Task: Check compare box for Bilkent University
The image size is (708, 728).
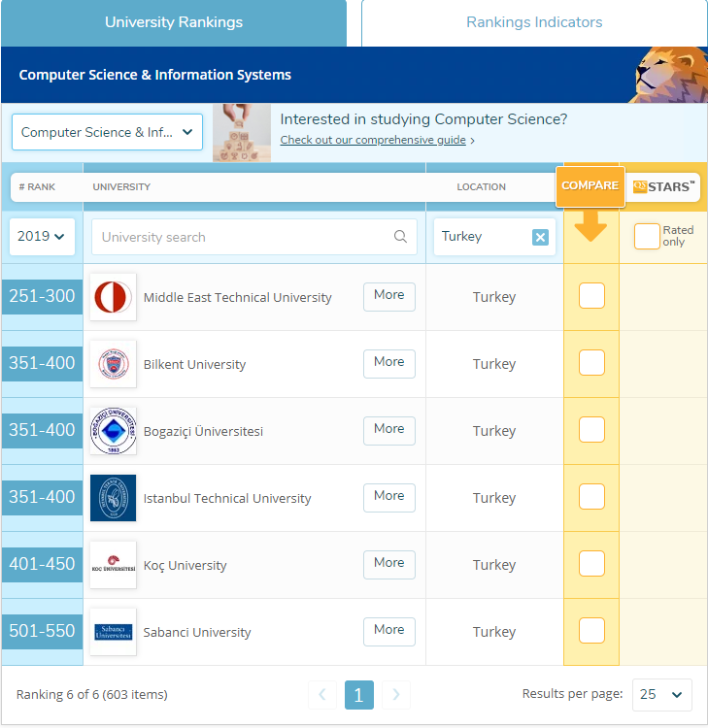Action: (591, 362)
